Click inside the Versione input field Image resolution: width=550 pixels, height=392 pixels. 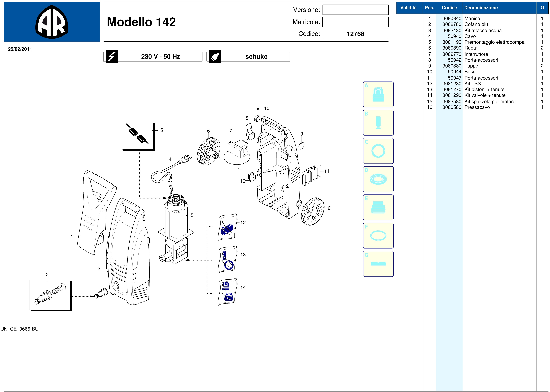[355, 10]
